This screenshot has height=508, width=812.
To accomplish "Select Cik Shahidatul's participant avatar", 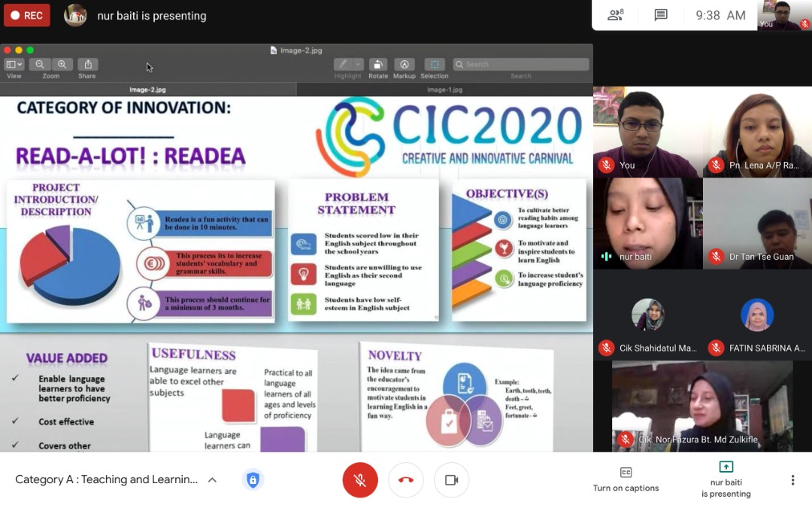I will coord(648,315).
